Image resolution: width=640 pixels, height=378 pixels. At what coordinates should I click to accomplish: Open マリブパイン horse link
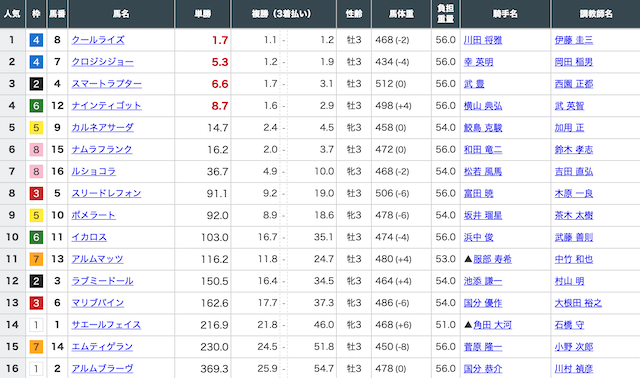(98, 303)
